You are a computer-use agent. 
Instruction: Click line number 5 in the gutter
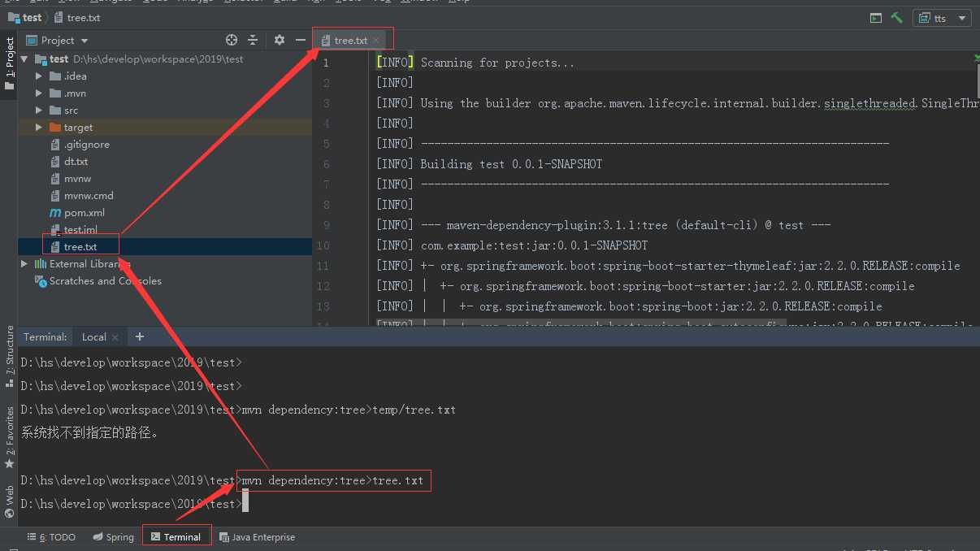click(326, 144)
